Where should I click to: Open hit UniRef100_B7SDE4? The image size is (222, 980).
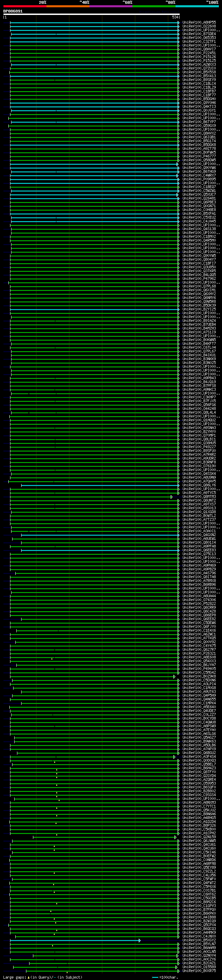(199, 34)
